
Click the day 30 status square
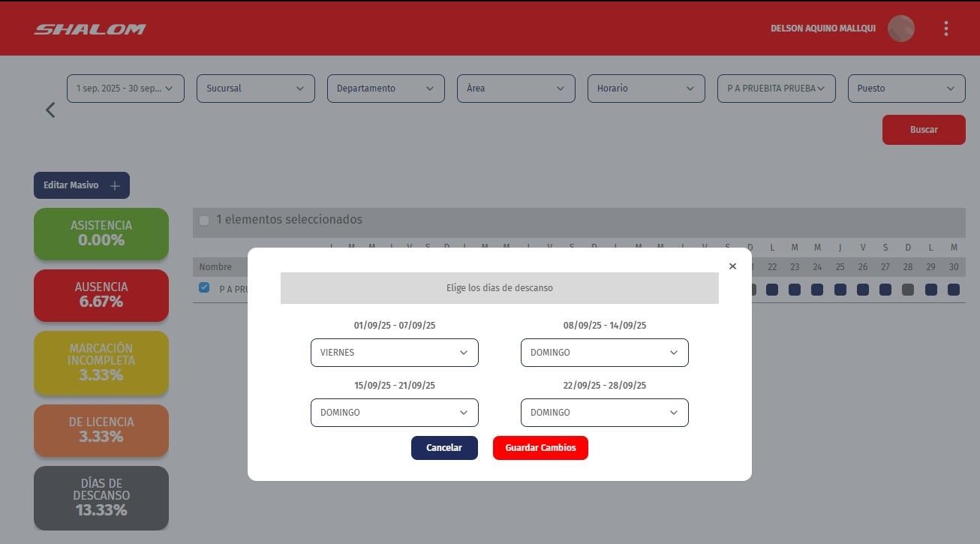pos(953,290)
